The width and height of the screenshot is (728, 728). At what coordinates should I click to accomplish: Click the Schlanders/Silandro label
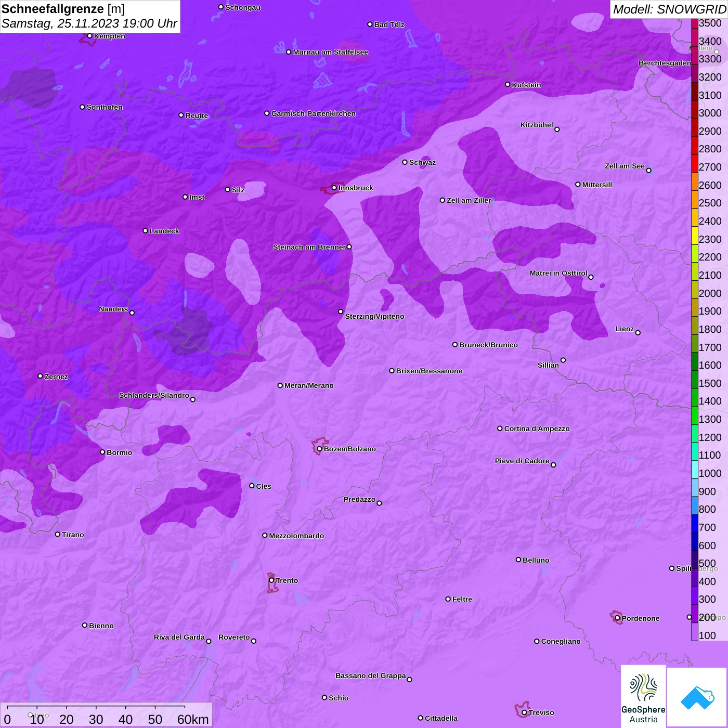(x=154, y=395)
